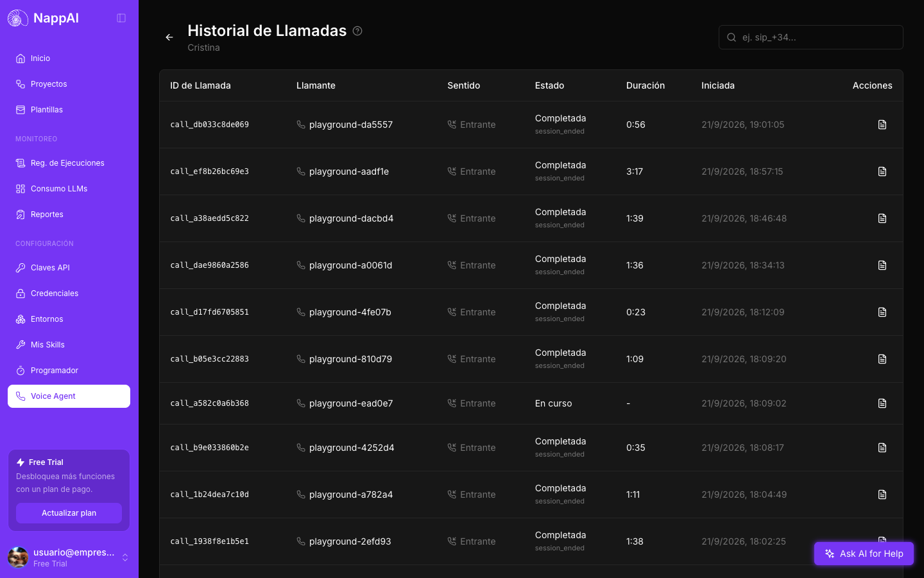Open transcript icon for call_b05e3cc22883
Image resolution: width=924 pixels, height=578 pixels.
882,359
